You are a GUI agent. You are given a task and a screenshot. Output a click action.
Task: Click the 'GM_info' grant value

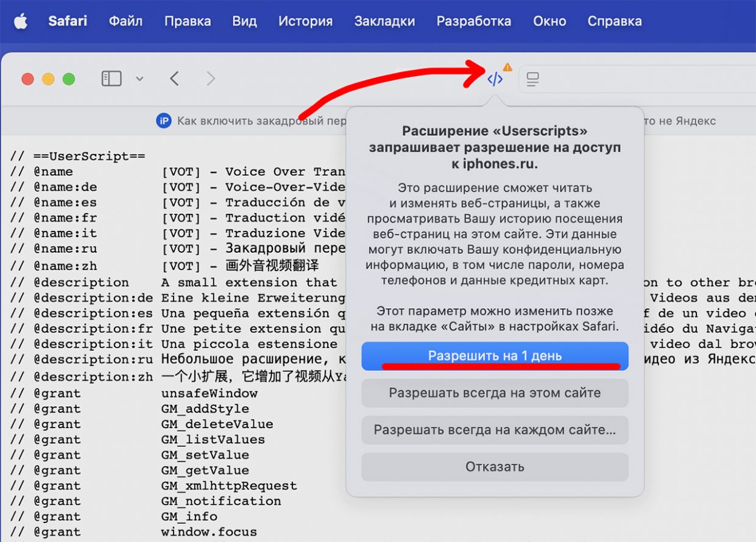pos(189,516)
